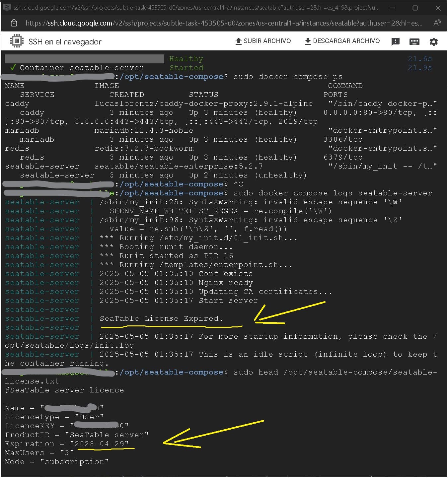Click the '/sbin/my_init -- /t…' command text
Screen dimensions: 448x478
(383, 166)
